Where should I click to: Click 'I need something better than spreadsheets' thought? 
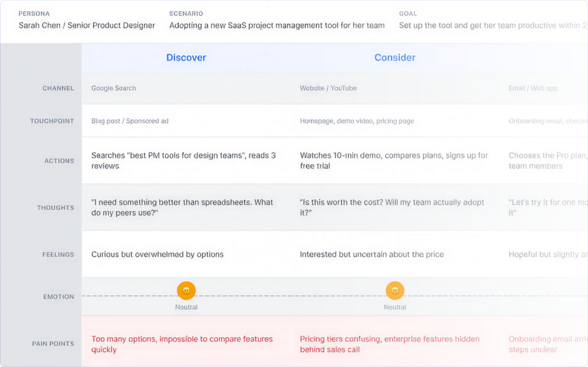point(182,207)
